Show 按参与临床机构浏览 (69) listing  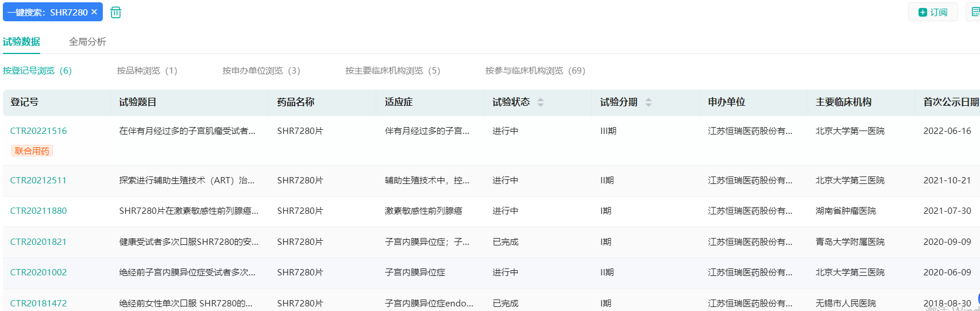tap(535, 71)
